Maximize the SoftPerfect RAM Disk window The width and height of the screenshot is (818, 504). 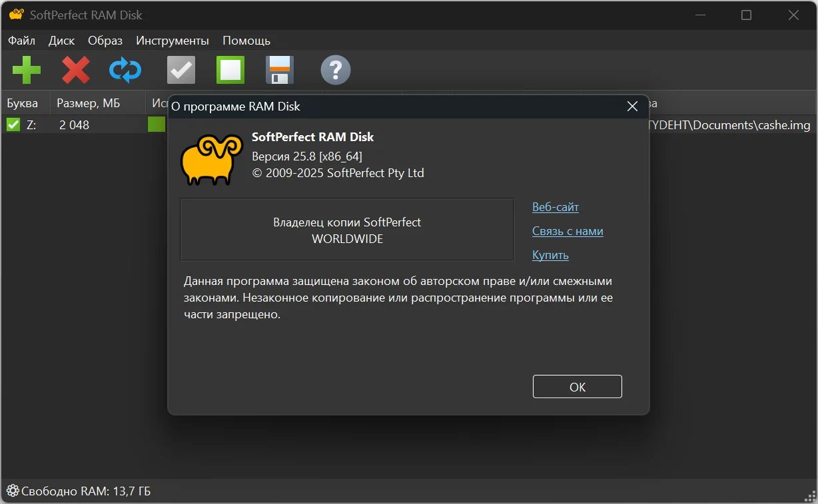(747, 15)
